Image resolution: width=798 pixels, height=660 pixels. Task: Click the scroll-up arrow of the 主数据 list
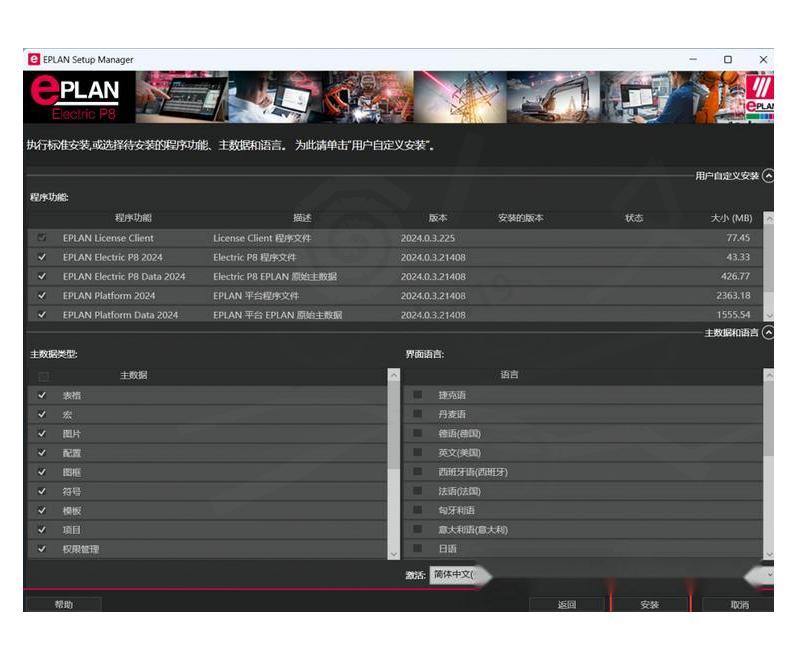pyautogui.click(x=393, y=376)
